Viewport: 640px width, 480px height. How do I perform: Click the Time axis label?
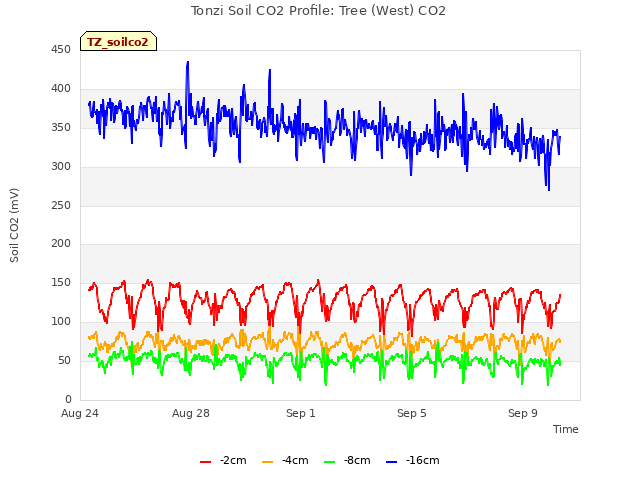(x=565, y=429)
